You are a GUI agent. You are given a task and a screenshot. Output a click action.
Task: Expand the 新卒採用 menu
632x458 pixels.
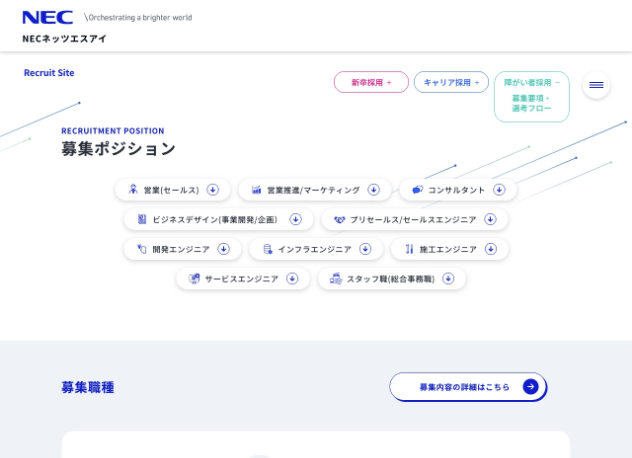click(371, 82)
